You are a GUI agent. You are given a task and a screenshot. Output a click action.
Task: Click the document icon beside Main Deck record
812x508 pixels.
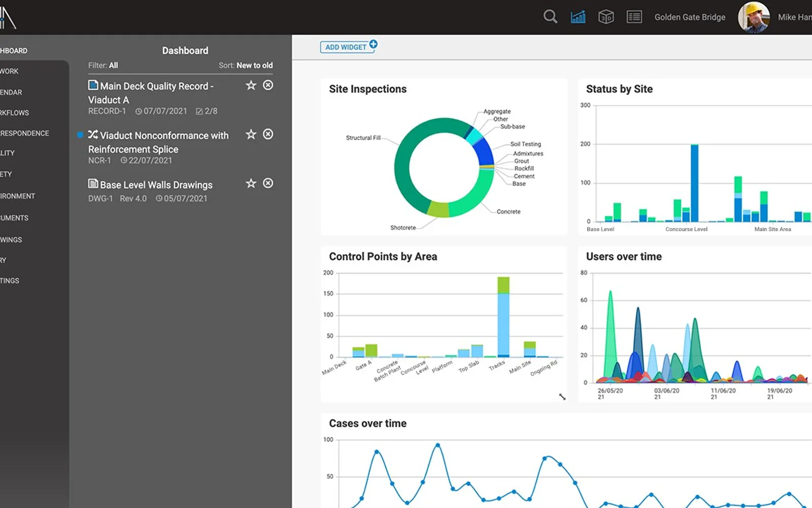pyautogui.click(x=93, y=85)
